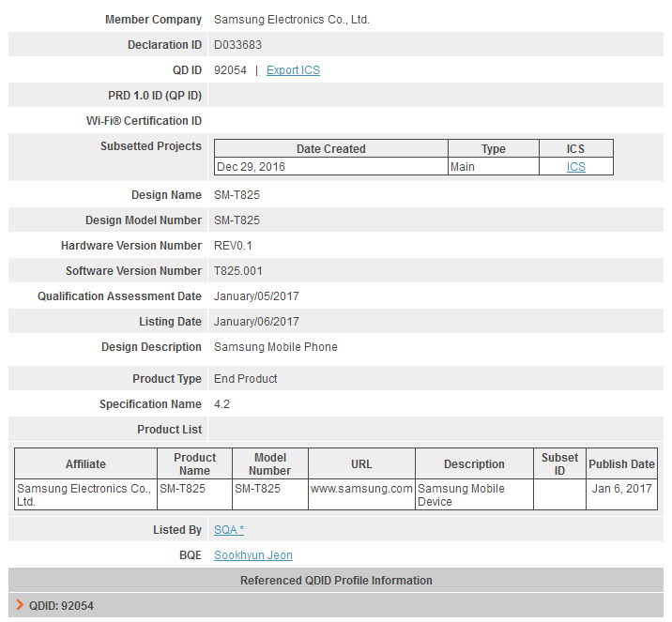This screenshot has width=672, height=622.
Task: Click the Samsung Electronics Co., Ltd. member company value
Action: (292, 20)
